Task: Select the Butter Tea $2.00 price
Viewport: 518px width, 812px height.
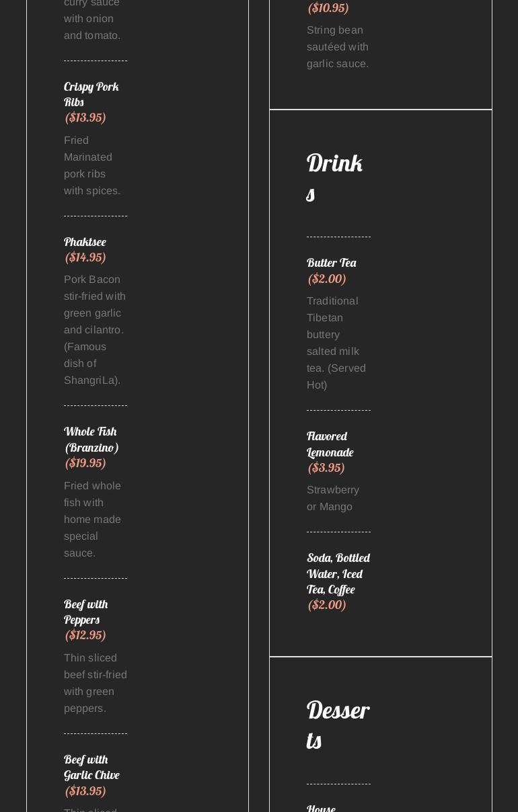Action: tap(327, 279)
